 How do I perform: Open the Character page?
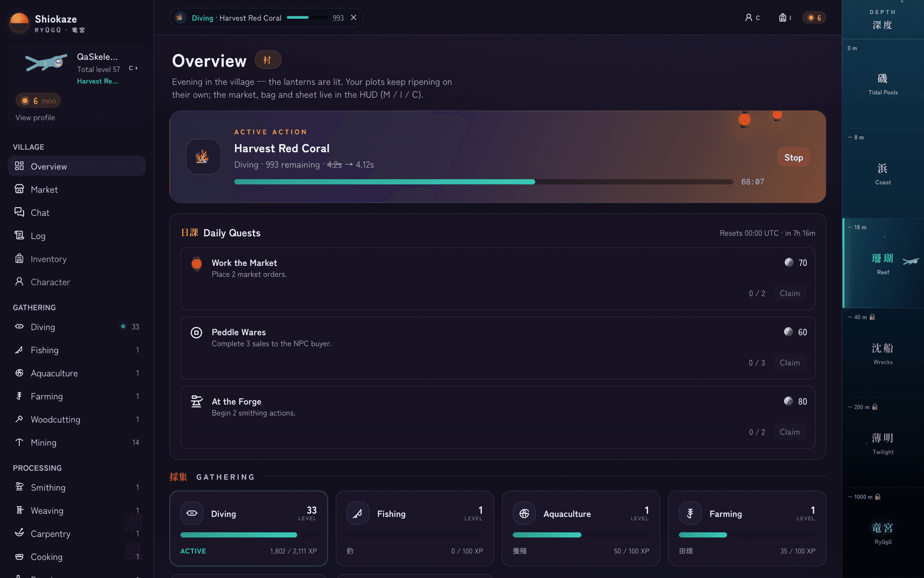coord(77,282)
